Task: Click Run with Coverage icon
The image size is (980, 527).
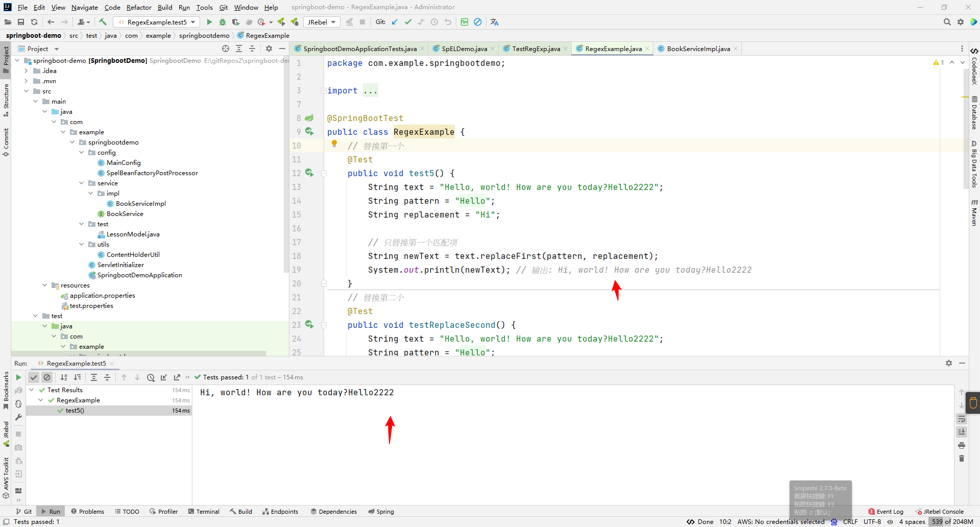Action: pos(235,22)
